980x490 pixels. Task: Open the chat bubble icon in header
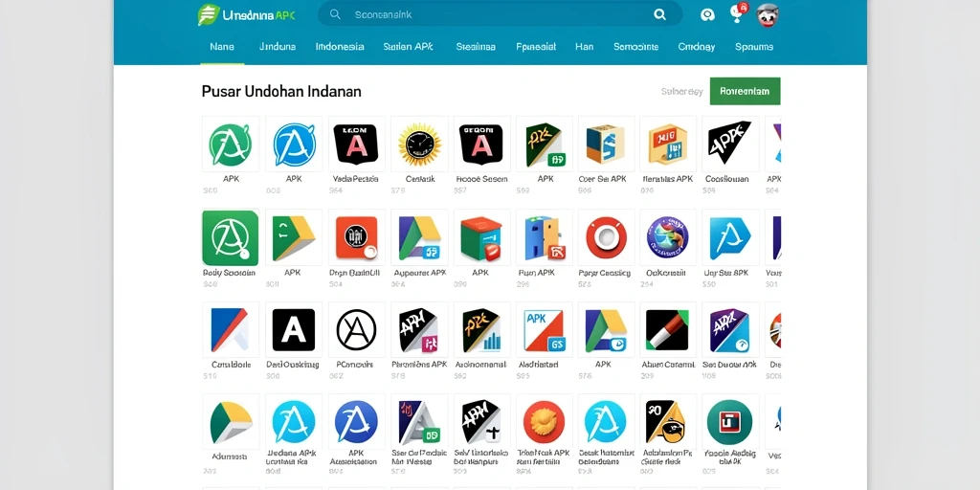click(707, 15)
